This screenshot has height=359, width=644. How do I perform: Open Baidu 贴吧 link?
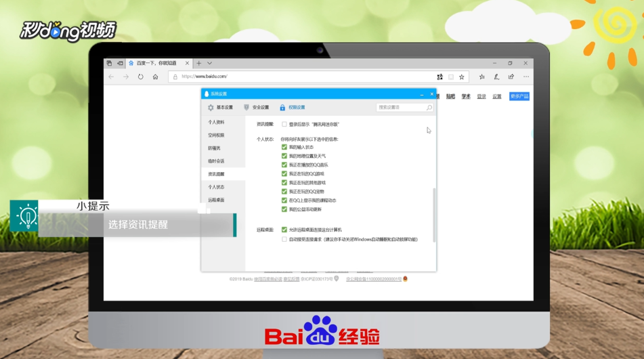click(450, 97)
